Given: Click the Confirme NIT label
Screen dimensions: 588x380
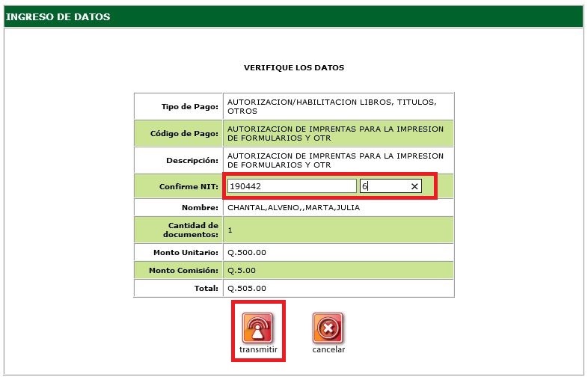Looking at the screenshot, I should point(189,186).
